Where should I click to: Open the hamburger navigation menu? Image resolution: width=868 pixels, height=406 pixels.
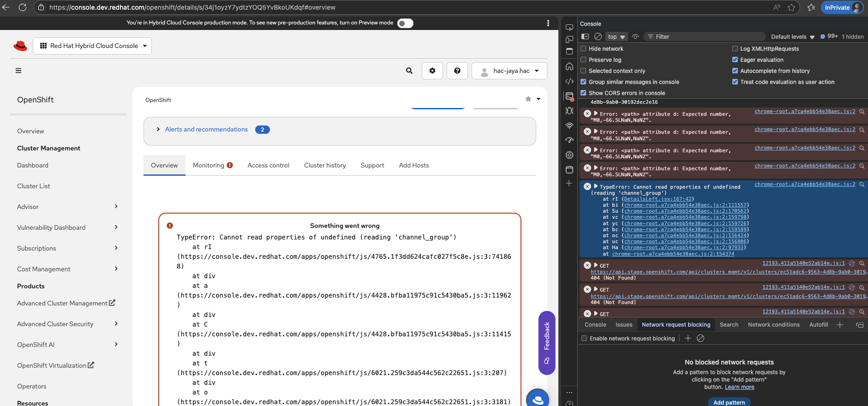18,71
